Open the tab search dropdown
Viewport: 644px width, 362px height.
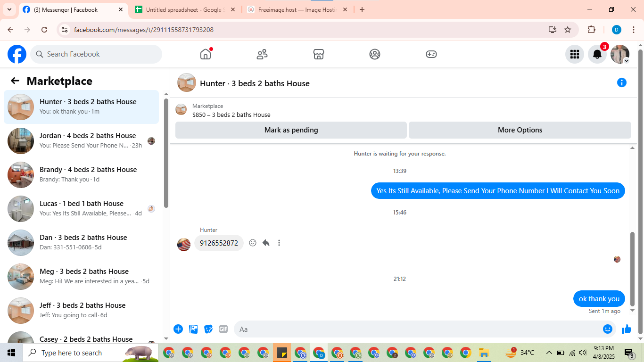(x=9, y=9)
